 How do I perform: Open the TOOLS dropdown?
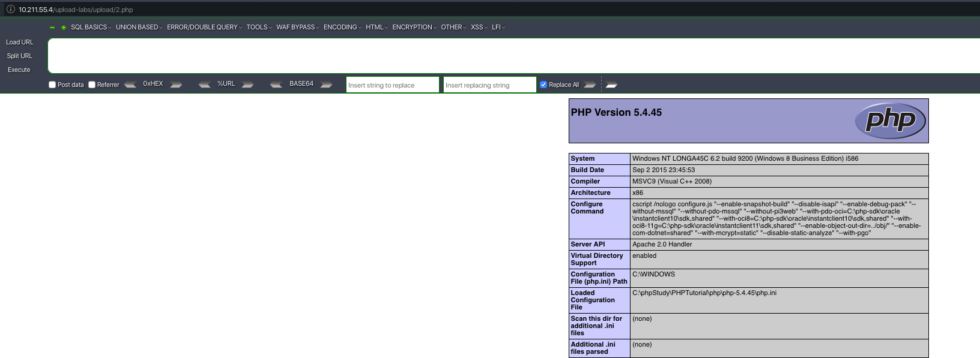(259, 27)
